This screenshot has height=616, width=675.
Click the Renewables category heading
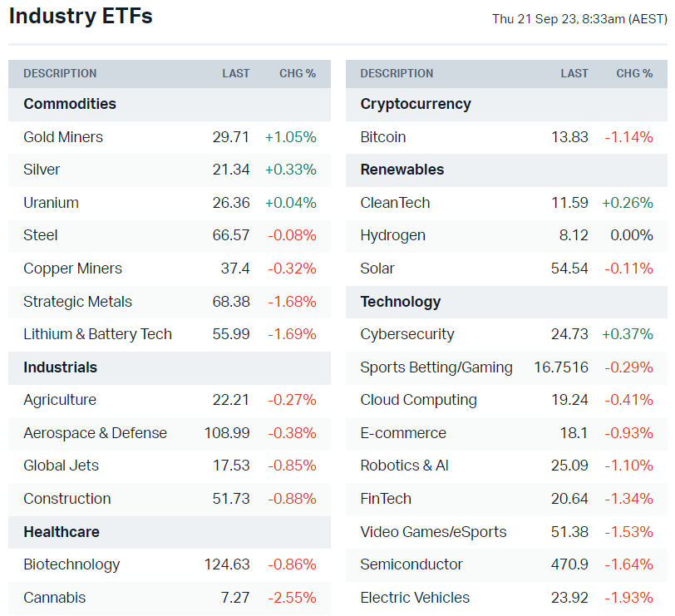[x=402, y=170]
